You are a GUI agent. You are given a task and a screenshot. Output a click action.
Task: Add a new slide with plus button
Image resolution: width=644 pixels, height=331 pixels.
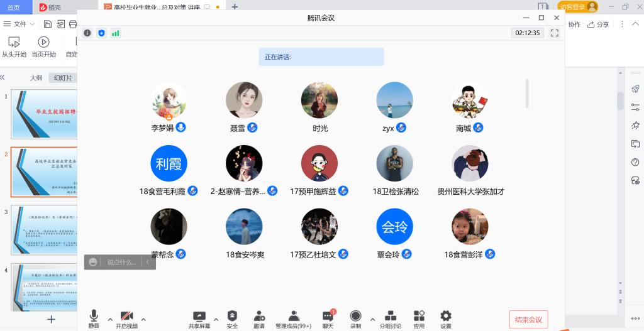(x=51, y=319)
